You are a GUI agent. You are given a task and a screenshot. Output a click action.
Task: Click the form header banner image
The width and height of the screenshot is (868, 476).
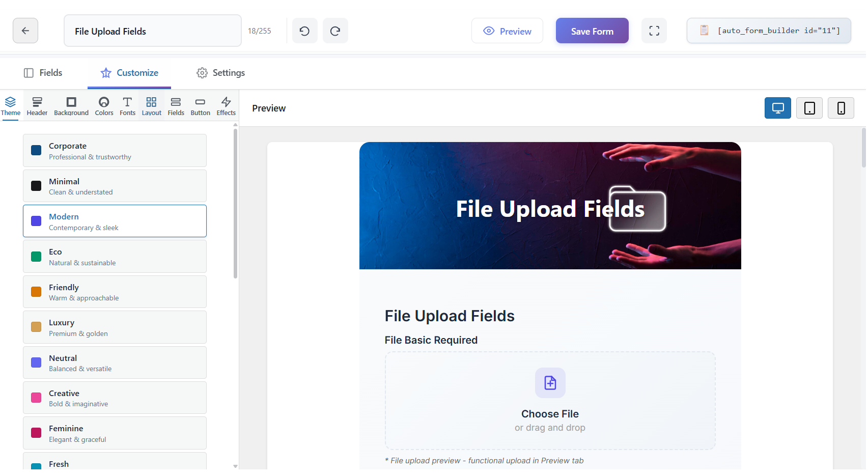click(550, 206)
